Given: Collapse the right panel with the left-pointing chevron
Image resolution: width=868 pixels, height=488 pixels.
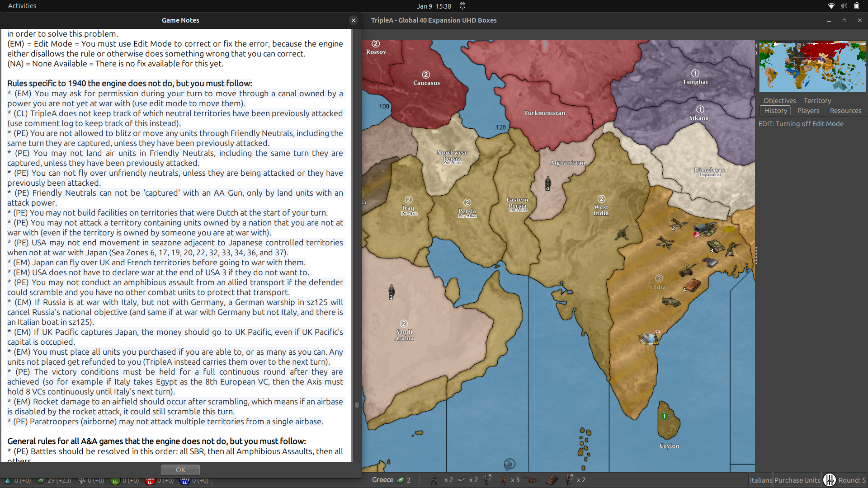Looking at the screenshot, I should [x=755, y=45].
